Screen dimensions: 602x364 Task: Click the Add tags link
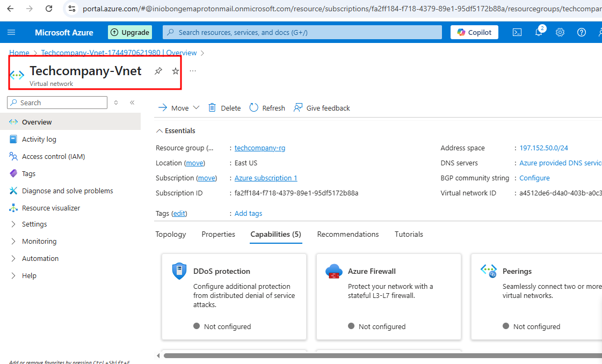tap(249, 213)
